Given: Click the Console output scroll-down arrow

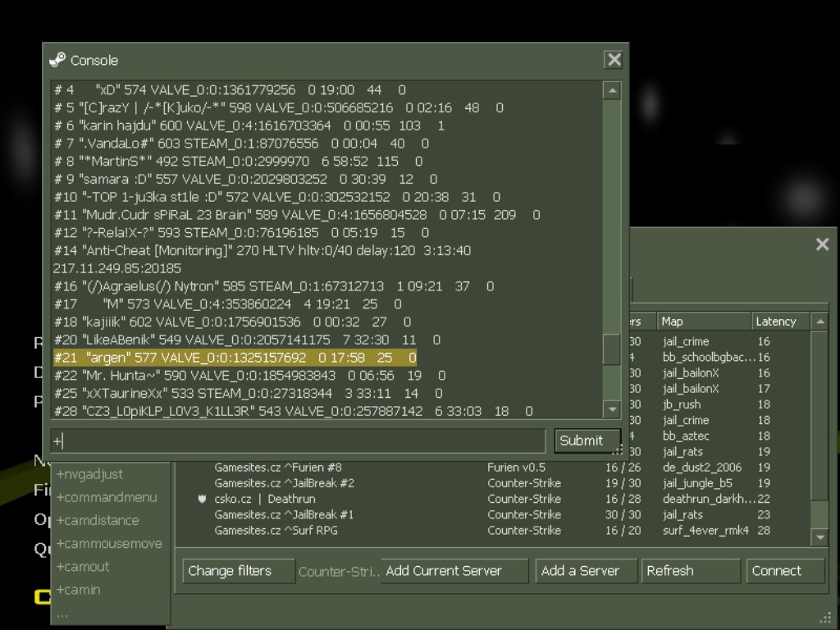Looking at the screenshot, I should click(x=612, y=410).
